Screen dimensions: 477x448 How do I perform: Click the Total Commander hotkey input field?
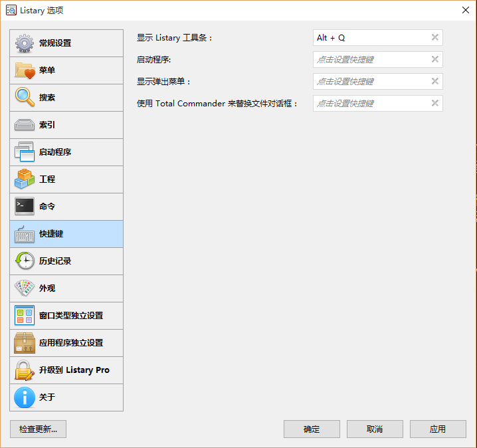pyautogui.click(x=370, y=104)
